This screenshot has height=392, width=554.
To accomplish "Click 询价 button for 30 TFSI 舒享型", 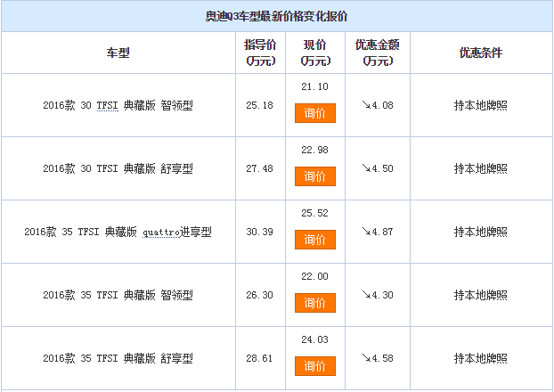I will (x=314, y=176).
